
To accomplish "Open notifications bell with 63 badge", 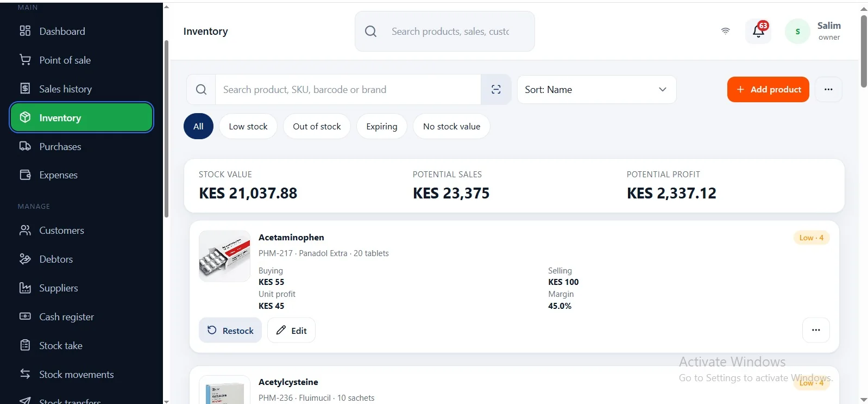I will pyautogui.click(x=758, y=31).
